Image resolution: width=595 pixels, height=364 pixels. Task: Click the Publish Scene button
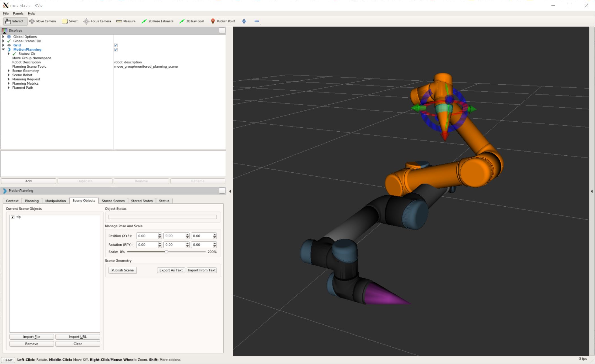(122, 270)
